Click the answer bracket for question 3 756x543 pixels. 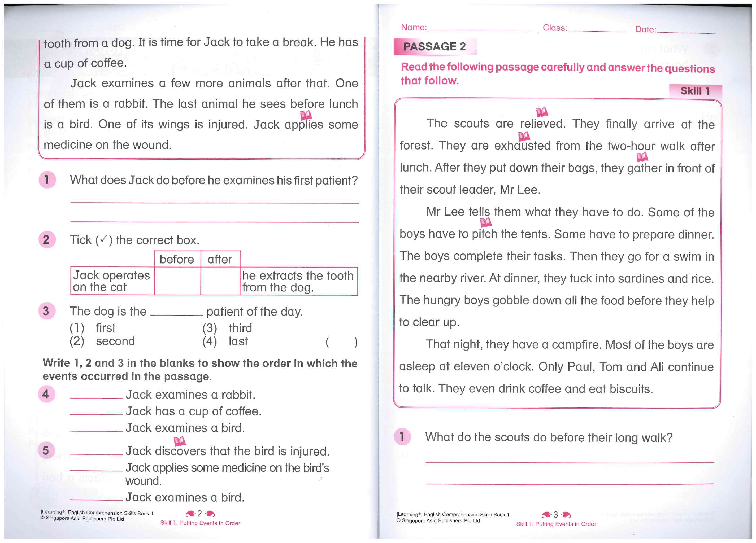(x=341, y=342)
